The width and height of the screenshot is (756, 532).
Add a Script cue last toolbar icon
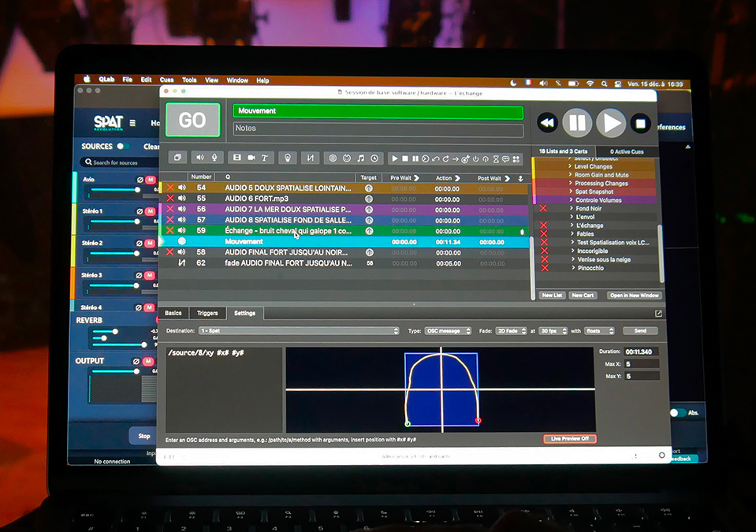coord(516,159)
